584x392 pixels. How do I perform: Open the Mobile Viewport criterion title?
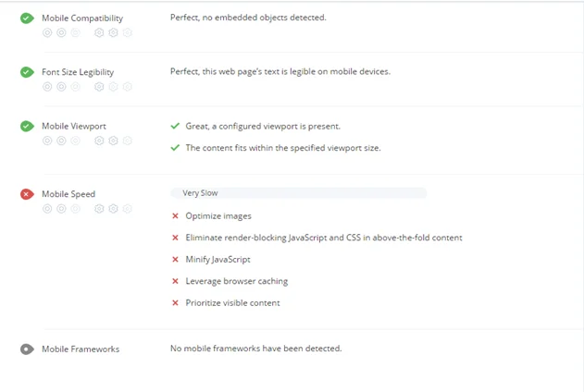[x=74, y=127]
